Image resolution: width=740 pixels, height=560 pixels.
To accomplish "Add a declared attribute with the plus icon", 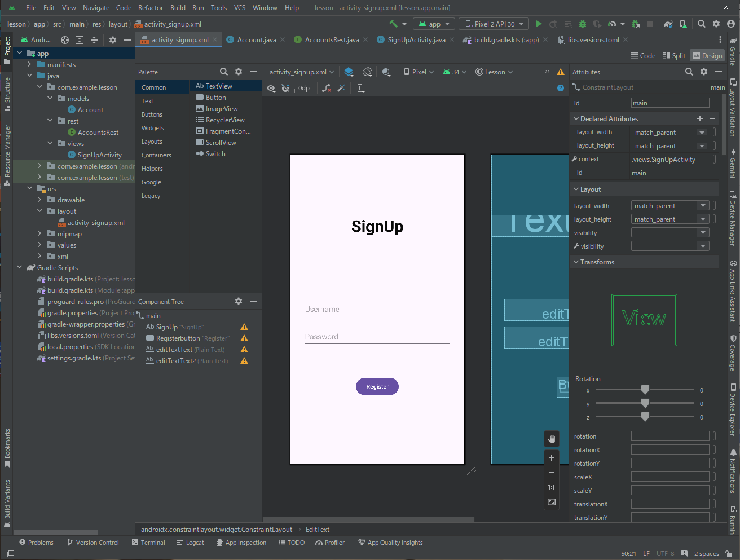I will pyautogui.click(x=700, y=118).
